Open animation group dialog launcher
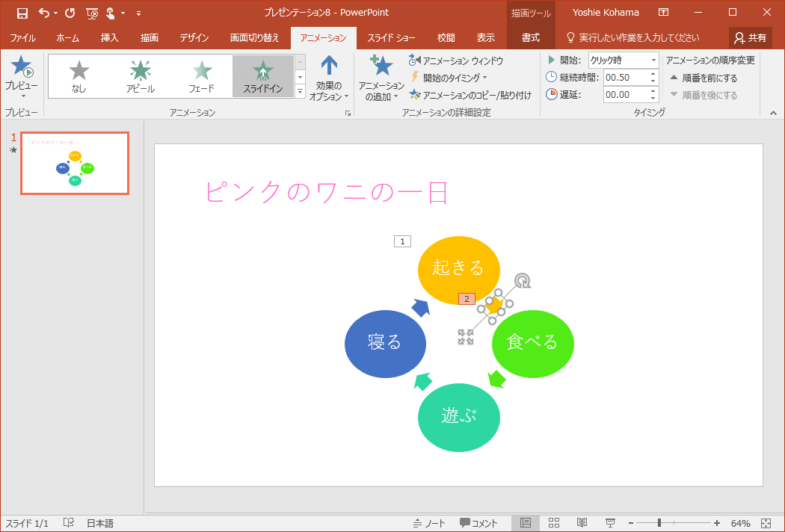This screenshot has height=532, width=785. coord(348,114)
